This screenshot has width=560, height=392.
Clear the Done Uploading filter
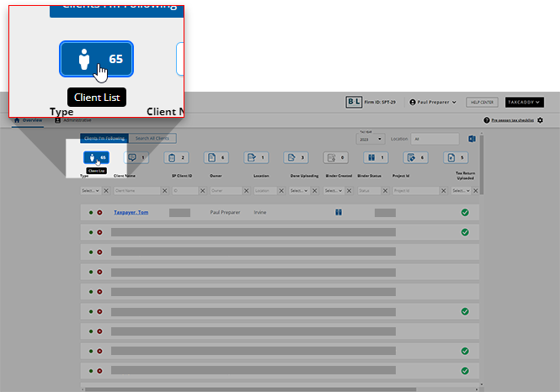coord(315,191)
